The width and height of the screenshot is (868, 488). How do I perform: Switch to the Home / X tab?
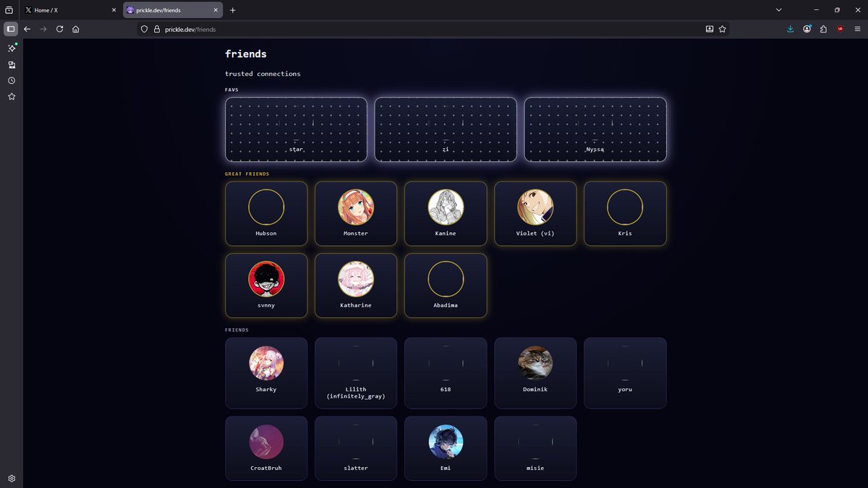point(69,10)
